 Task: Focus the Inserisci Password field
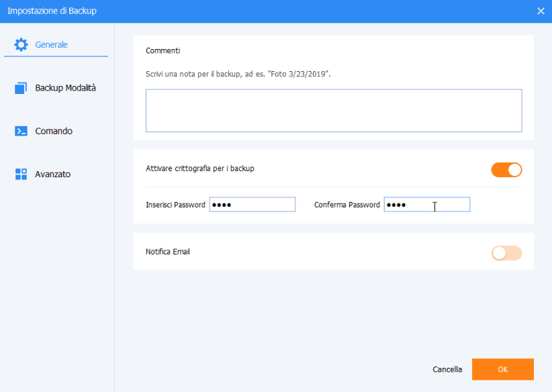pyautogui.click(x=252, y=205)
